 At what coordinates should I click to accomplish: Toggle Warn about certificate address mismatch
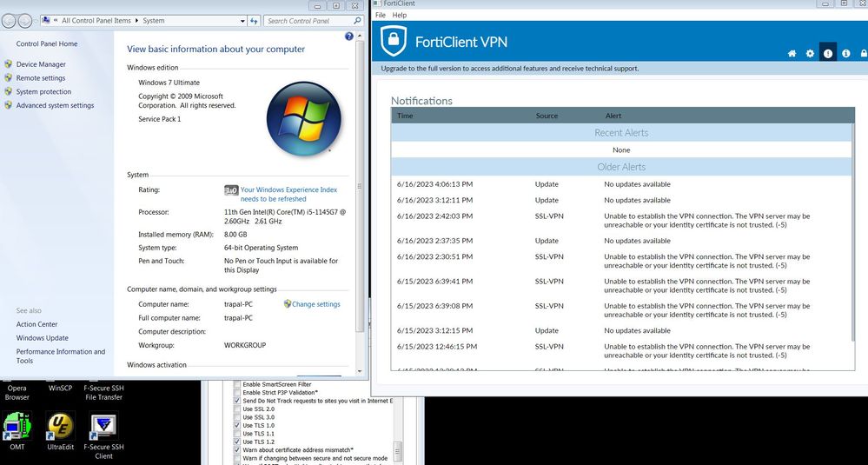tap(237, 450)
